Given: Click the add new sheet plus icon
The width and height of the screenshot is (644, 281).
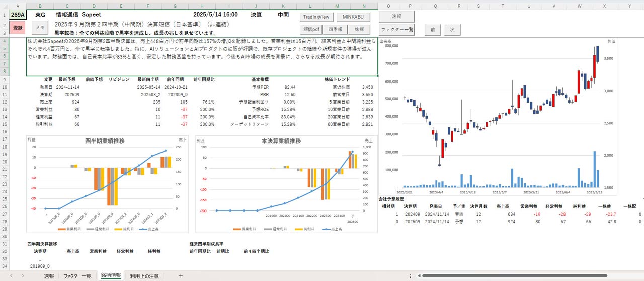Looking at the screenshot, I should 181,276.
